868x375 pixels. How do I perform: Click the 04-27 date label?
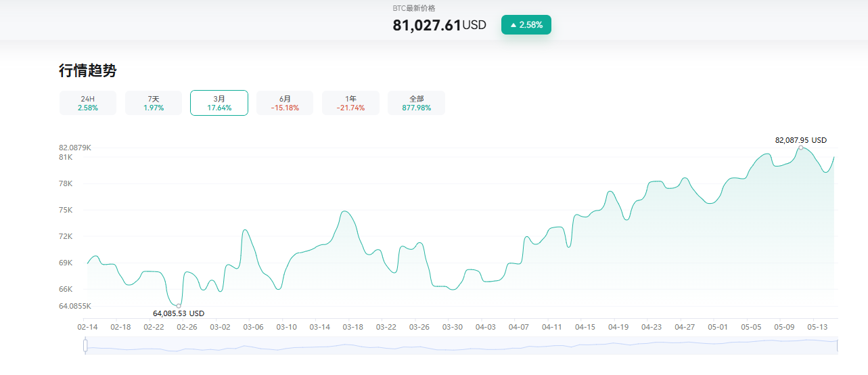[x=685, y=327]
